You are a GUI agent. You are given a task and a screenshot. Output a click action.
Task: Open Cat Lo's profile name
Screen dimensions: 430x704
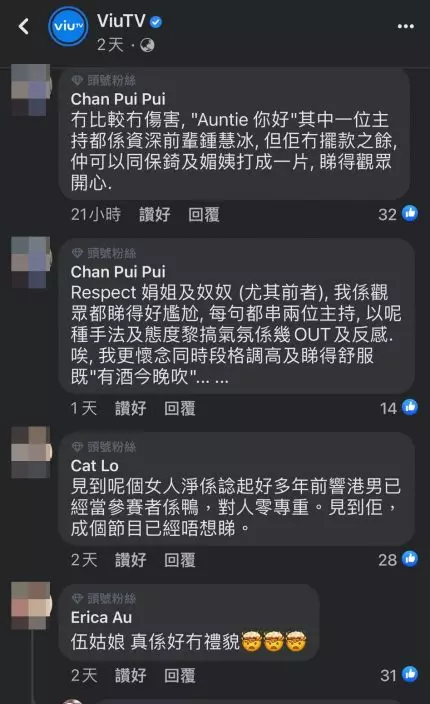coord(95,466)
